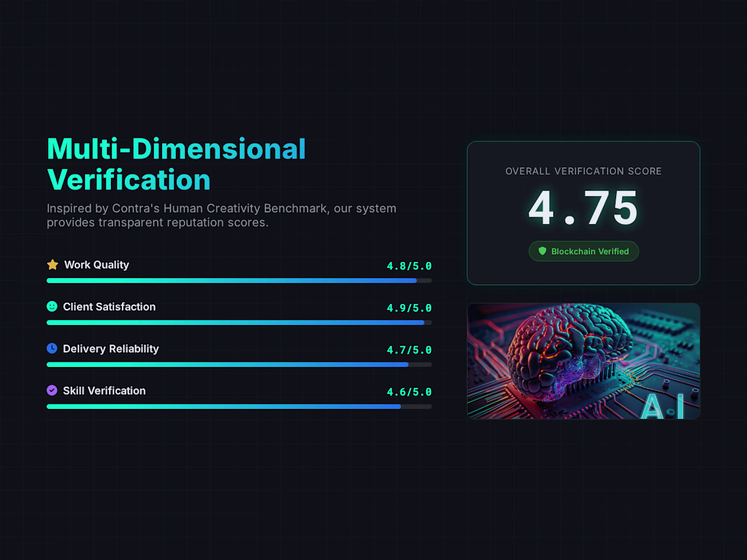Image resolution: width=747 pixels, height=560 pixels.
Task: Click the Client Satisfaction label text
Action: click(x=109, y=307)
